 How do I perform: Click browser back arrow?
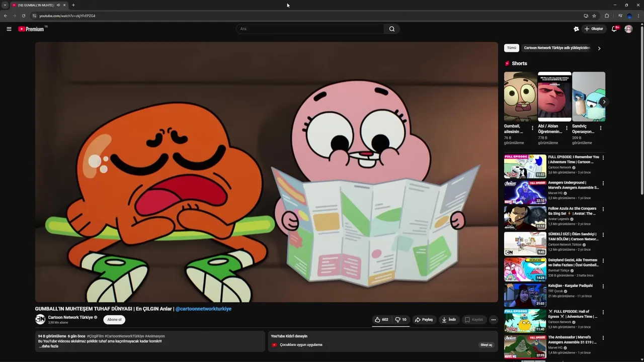click(6, 16)
